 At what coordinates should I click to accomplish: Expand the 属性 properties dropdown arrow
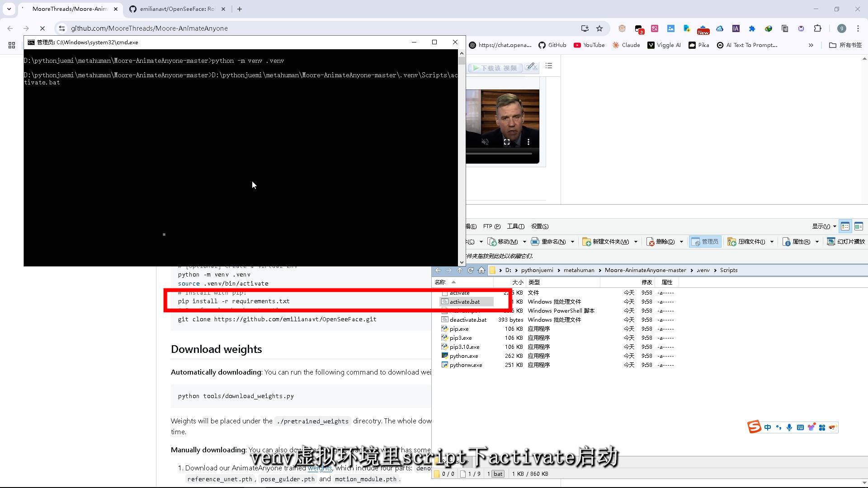(x=817, y=242)
